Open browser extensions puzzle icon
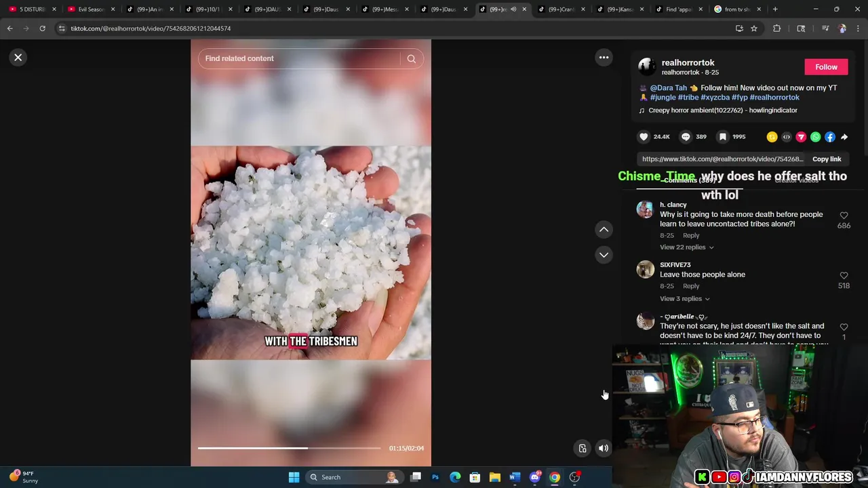This screenshot has height=488, width=868. (776, 28)
